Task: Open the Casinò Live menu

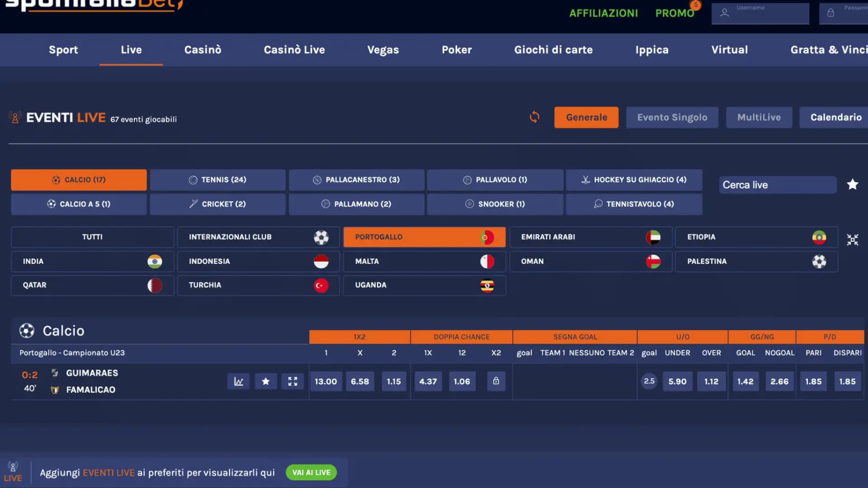Action: (294, 50)
